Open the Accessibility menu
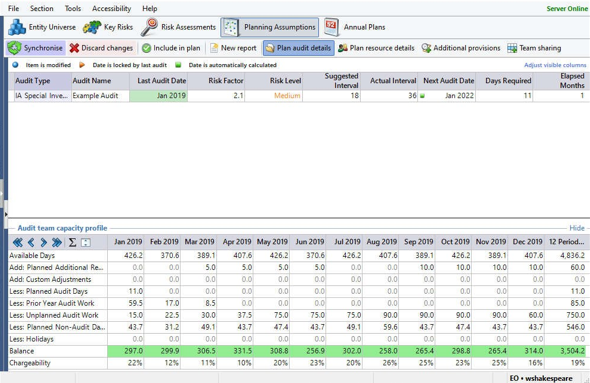The image size is (590, 383). (111, 8)
